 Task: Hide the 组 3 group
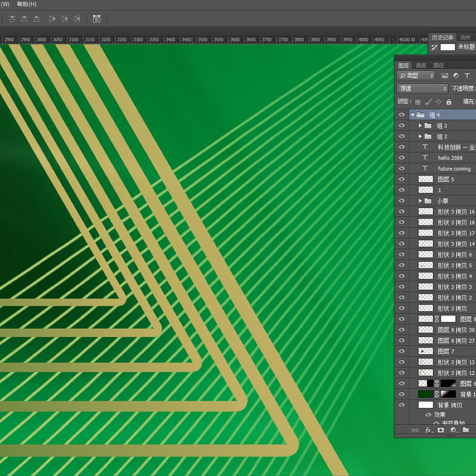(401, 125)
